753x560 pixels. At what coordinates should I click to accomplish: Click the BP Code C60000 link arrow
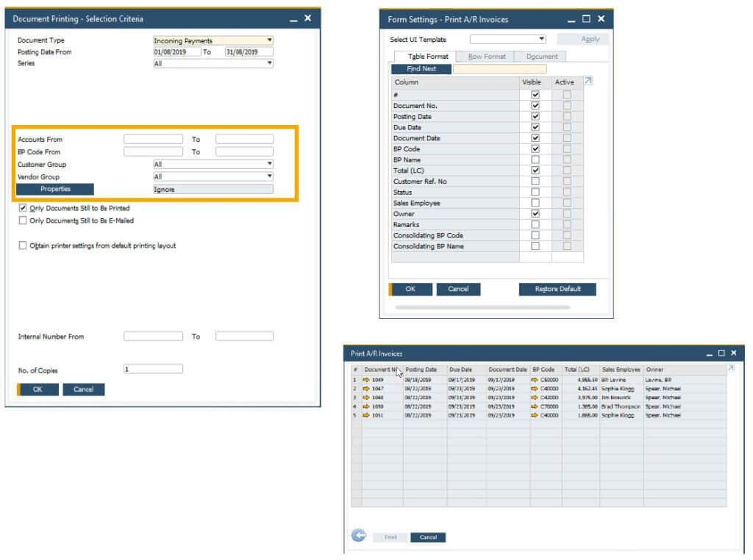[x=535, y=379]
